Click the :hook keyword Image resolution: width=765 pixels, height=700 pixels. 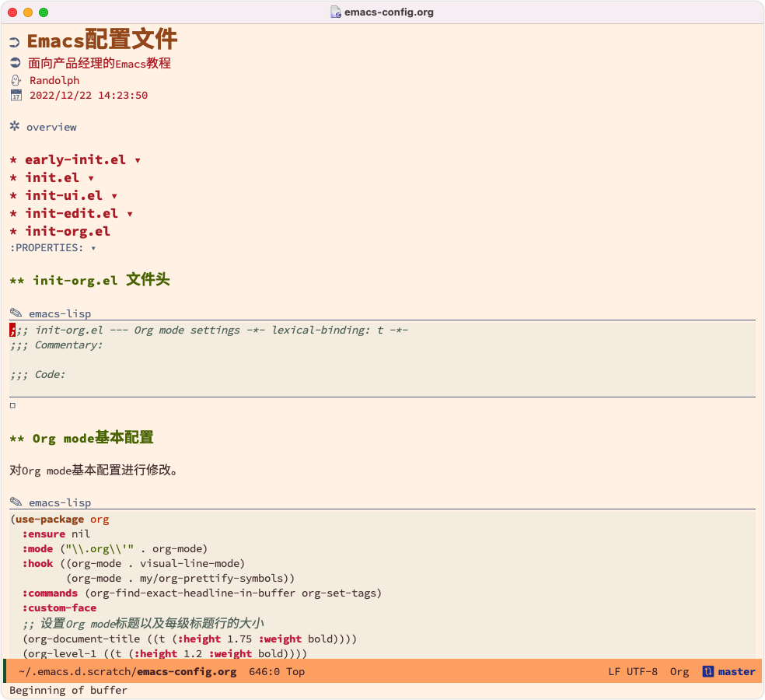point(37,563)
